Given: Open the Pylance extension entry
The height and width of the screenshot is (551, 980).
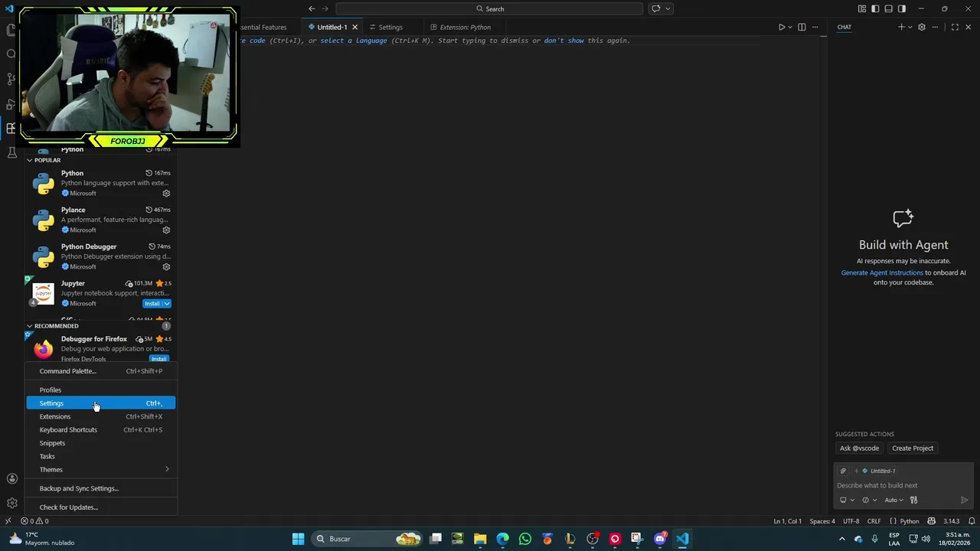Looking at the screenshot, I should pyautogui.click(x=101, y=220).
